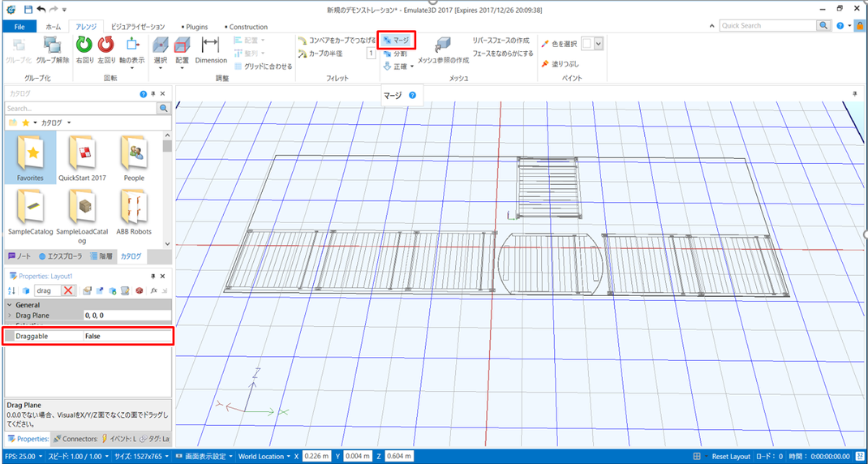Click the catalog scrollbar down arrow
This screenshot has height=464, width=868.
(x=166, y=243)
